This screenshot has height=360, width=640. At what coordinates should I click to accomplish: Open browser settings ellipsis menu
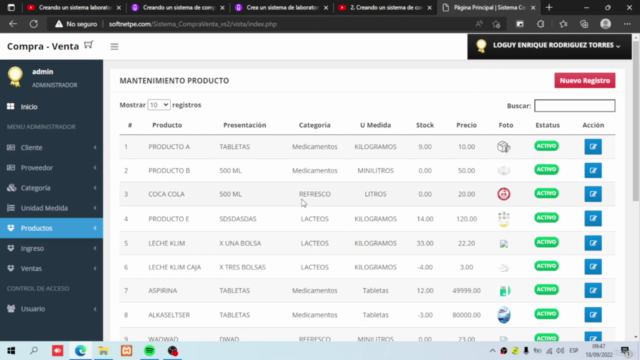pos(627,24)
